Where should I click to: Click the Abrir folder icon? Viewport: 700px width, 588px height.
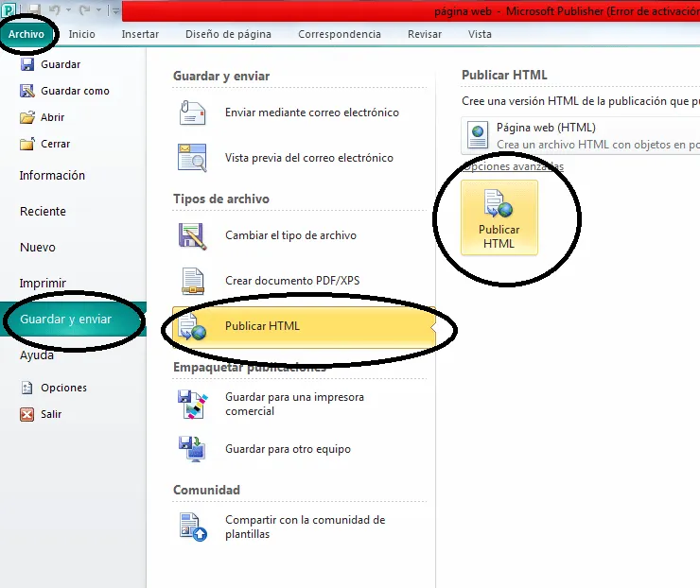(27, 117)
